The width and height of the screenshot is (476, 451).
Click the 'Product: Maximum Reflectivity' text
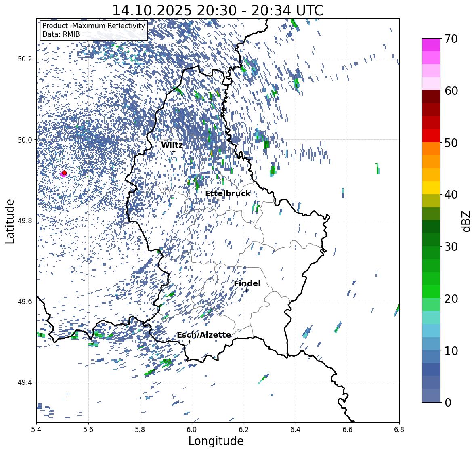coord(94,26)
